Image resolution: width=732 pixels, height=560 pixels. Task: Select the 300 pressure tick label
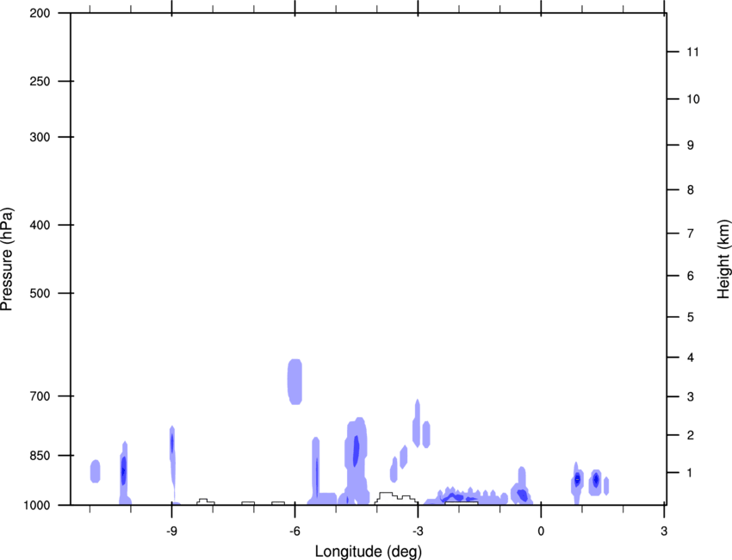pos(40,137)
